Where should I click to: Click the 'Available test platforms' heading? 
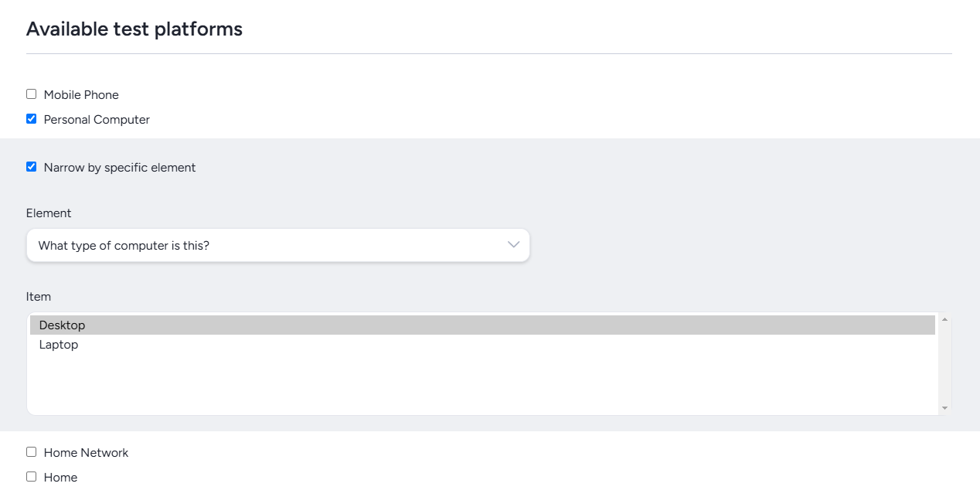pyautogui.click(x=134, y=29)
